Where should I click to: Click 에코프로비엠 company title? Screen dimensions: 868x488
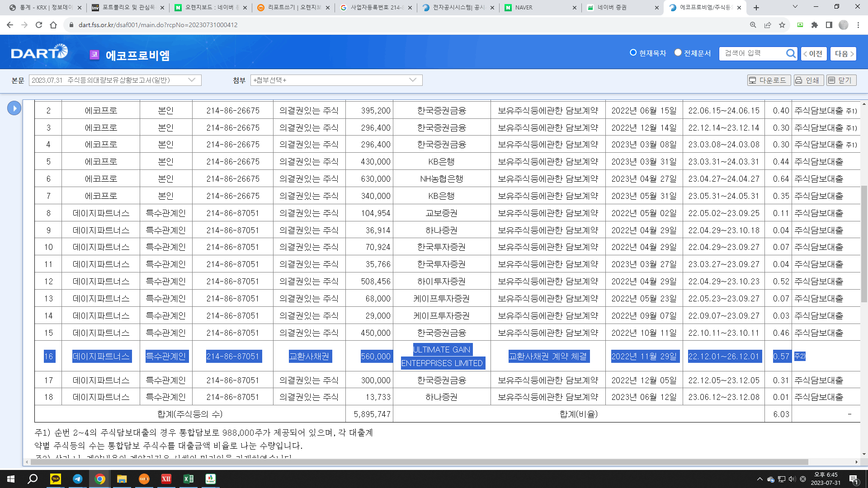137,55
